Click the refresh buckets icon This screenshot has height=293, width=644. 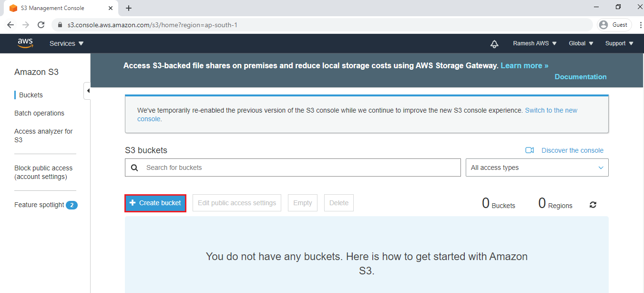click(x=593, y=205)
